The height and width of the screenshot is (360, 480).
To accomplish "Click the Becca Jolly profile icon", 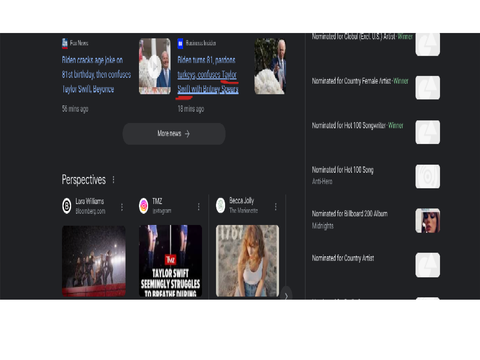I will coord(221,206).
